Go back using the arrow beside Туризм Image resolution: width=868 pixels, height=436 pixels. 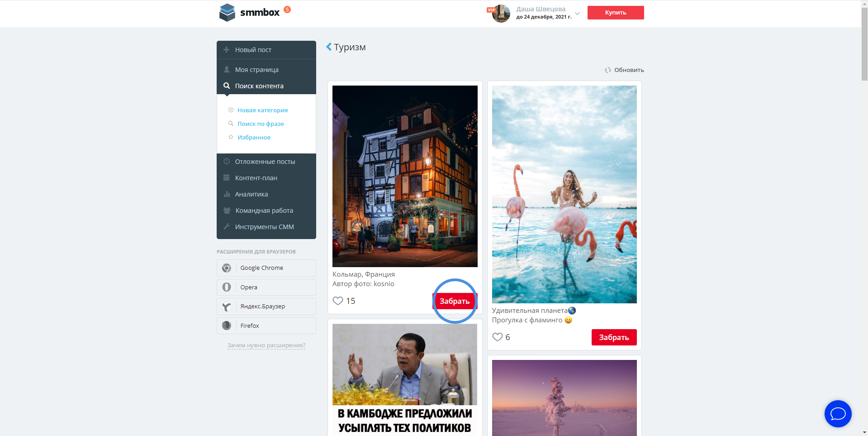point(329,47)
